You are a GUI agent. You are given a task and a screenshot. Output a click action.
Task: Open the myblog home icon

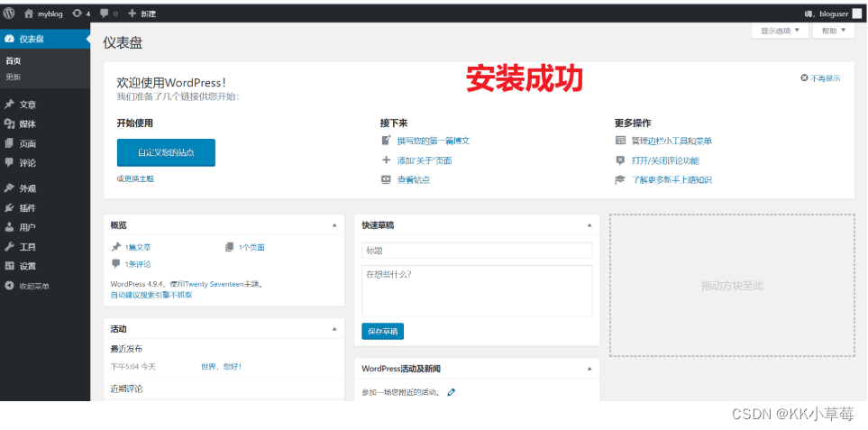pyautogui.click(x=29, y=14)
